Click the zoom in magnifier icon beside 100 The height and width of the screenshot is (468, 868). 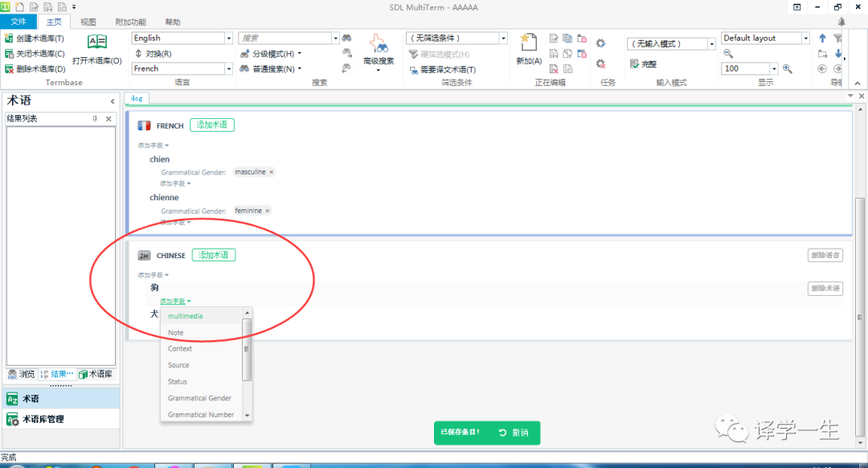coord(787,68)
